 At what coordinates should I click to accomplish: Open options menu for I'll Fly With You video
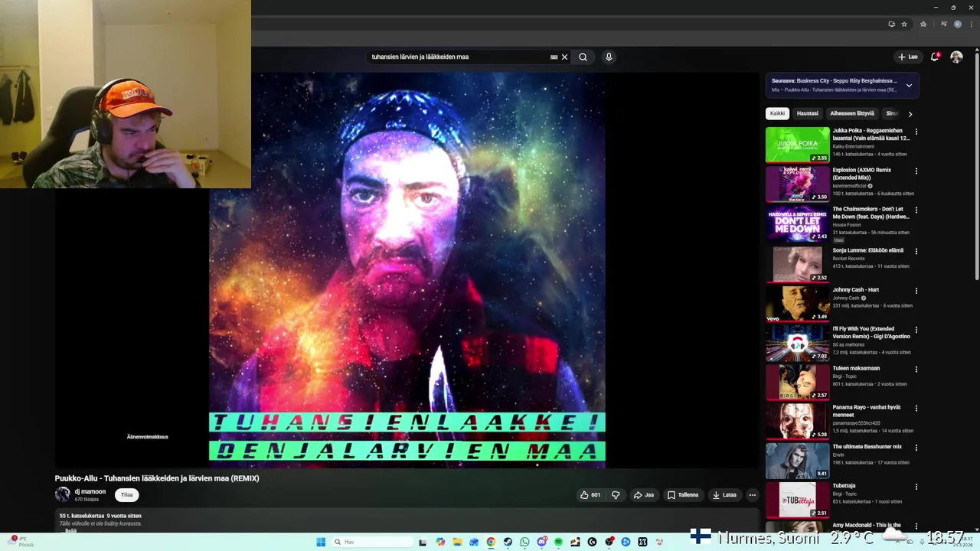(x=916, y=330)
